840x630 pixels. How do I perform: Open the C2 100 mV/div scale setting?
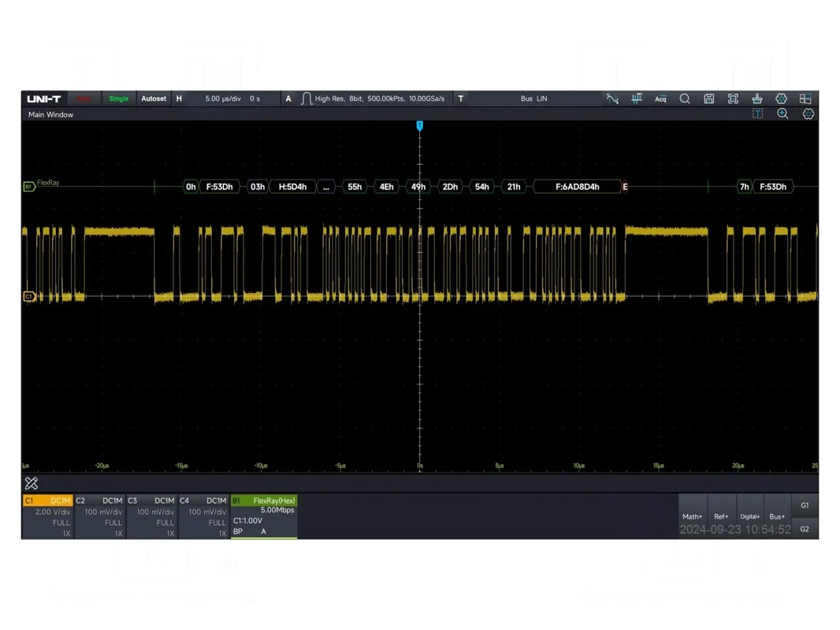tap(103, 512)
